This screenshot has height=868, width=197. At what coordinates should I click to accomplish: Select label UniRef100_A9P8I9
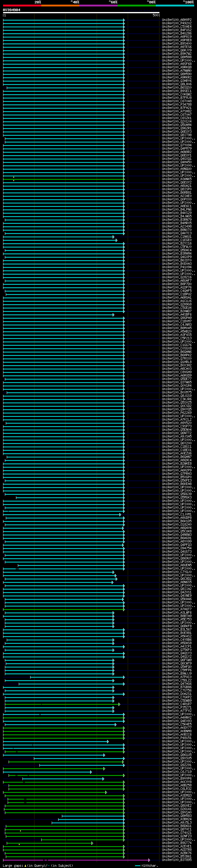[x=177, y=37]
